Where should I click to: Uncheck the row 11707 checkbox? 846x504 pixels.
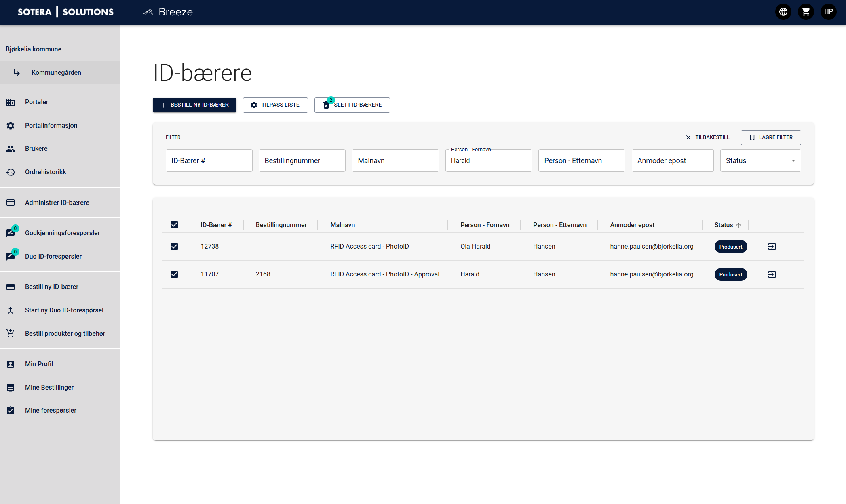point(174,274)
